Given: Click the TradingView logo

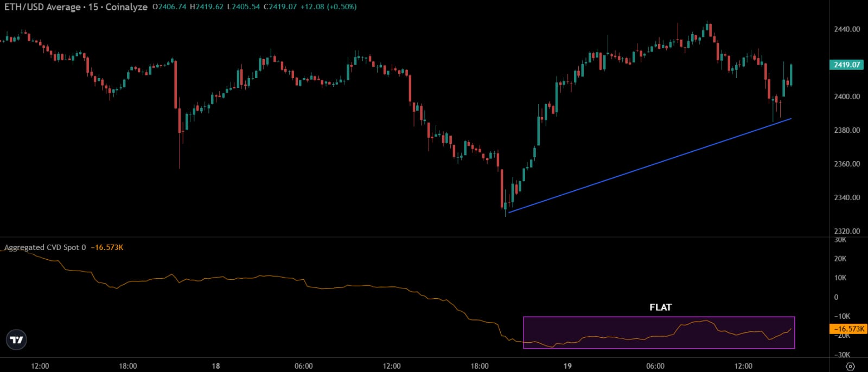Looking at the screenshot, I should 17,340.
